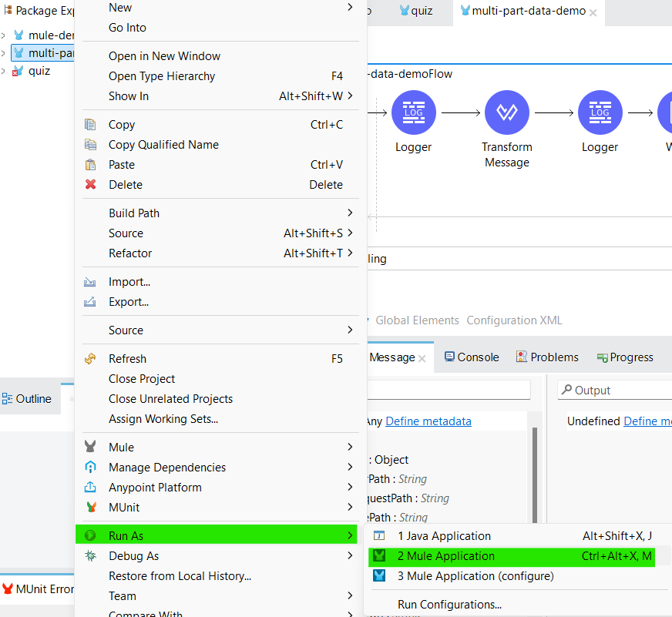Viewport: 672px width, 617px height.
Task: Open the Show In submenu arrow
Action: click(x=350, y=96)
